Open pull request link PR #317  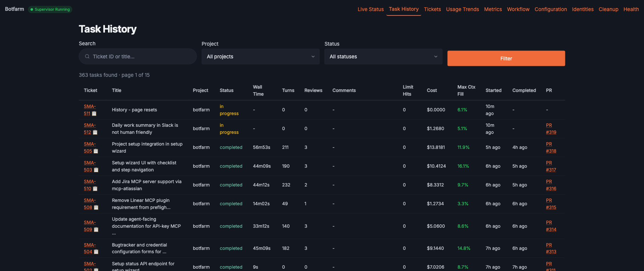pos(551,166)
